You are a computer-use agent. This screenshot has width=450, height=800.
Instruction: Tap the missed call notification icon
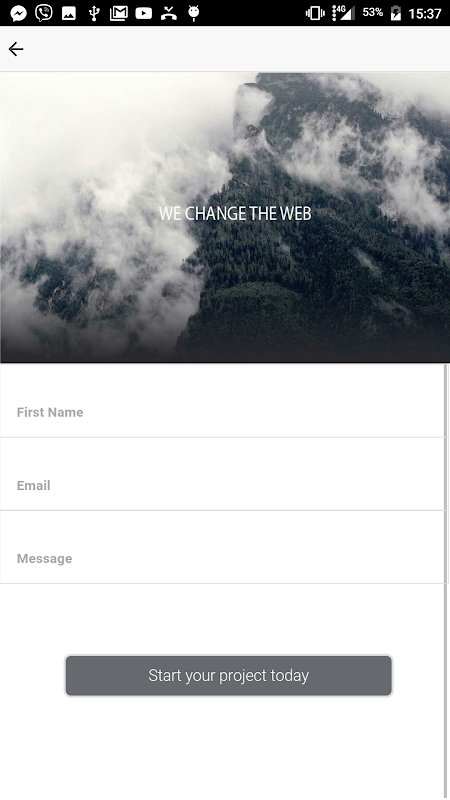pos(168,13)
